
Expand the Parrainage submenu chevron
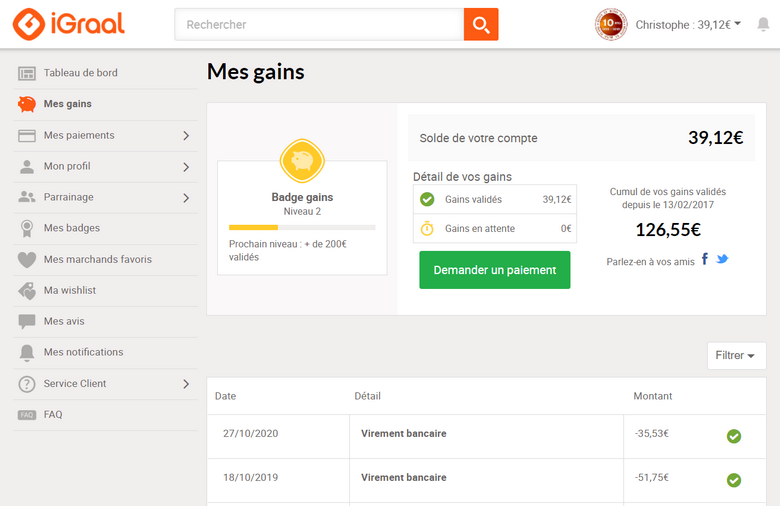[186, 198]
